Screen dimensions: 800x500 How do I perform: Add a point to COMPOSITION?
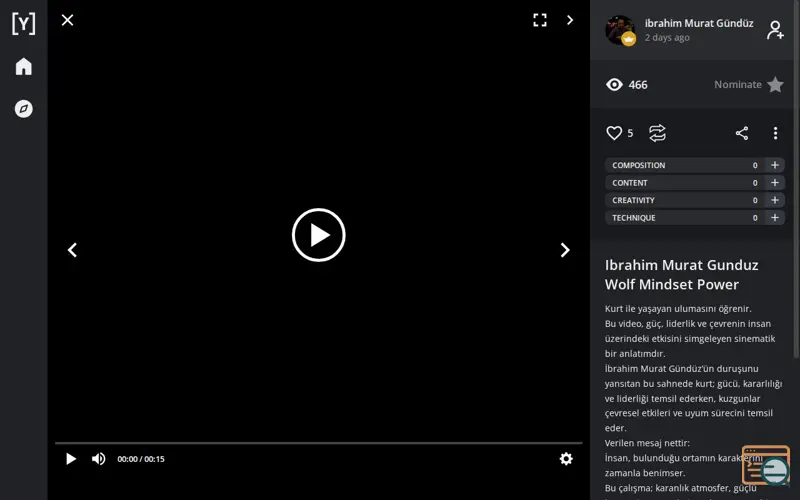pos(774,165)
